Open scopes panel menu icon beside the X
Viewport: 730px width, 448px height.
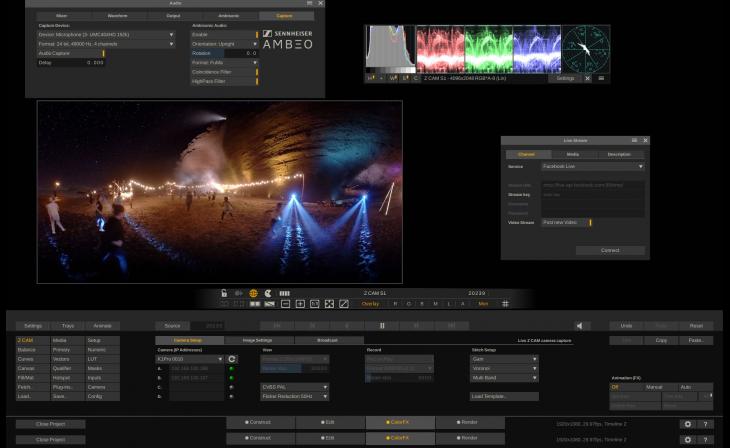click(601, 78)
